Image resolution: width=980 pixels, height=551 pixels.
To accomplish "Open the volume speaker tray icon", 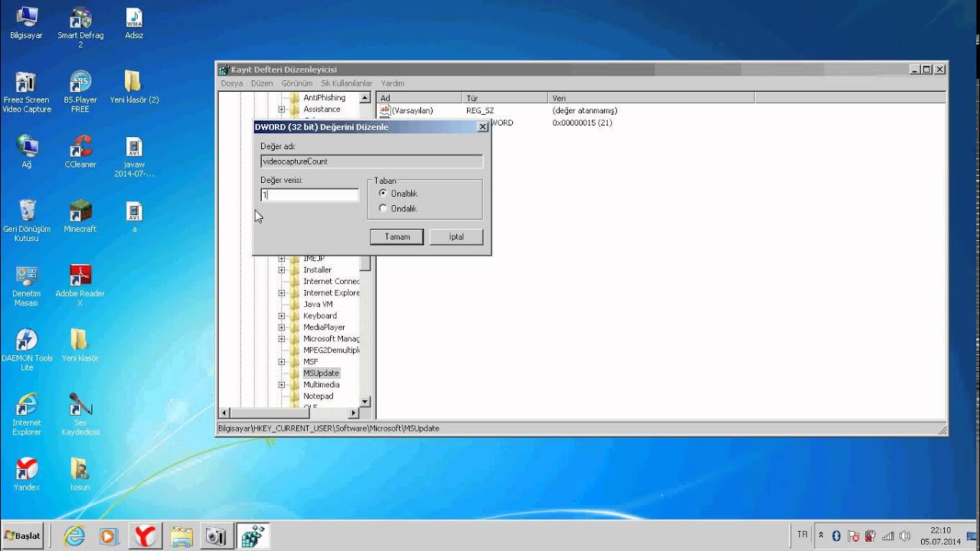I will [905, 536].
